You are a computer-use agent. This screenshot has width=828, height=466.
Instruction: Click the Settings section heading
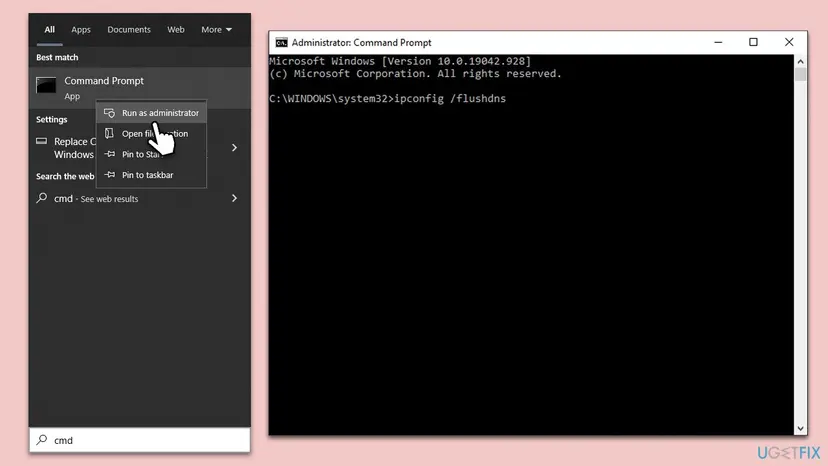pos(52,119)
